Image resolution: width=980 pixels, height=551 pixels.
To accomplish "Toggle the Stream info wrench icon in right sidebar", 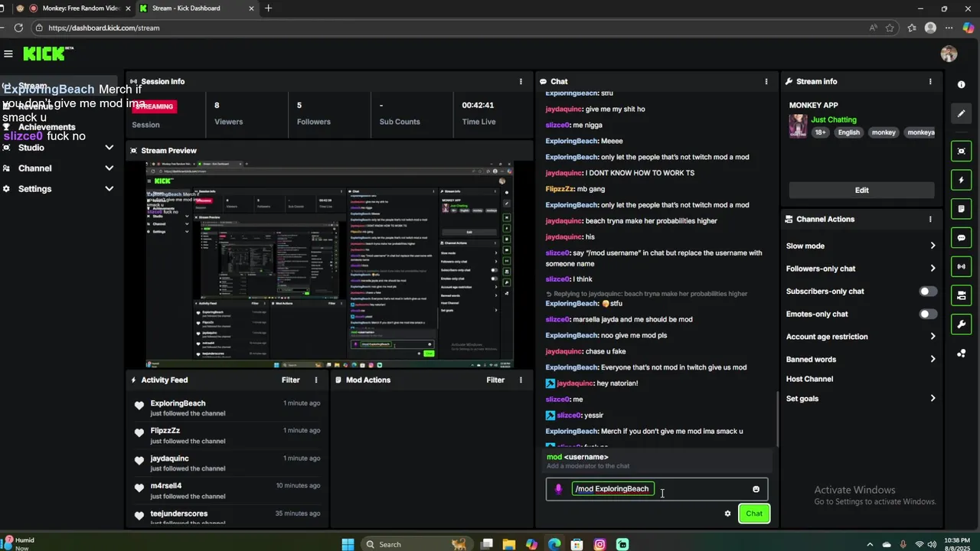I will [x=962, y=324].
